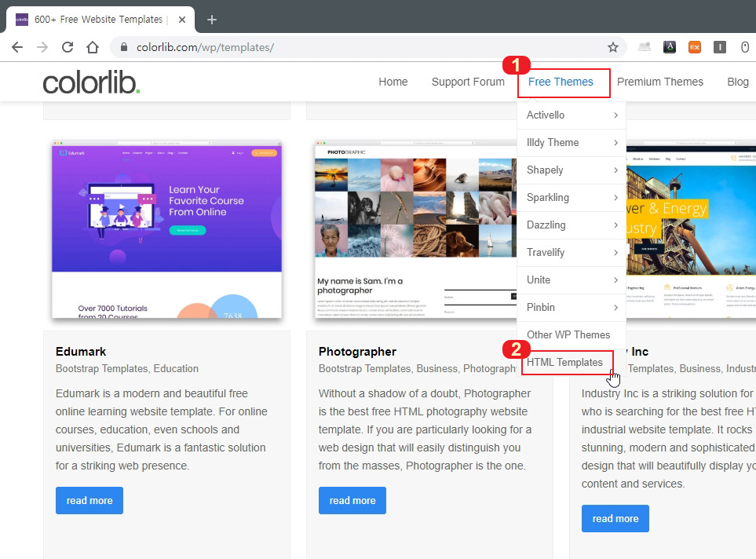756x559 pixels.
Task: Open the gray card extension icon
Action: click(645, 47)
